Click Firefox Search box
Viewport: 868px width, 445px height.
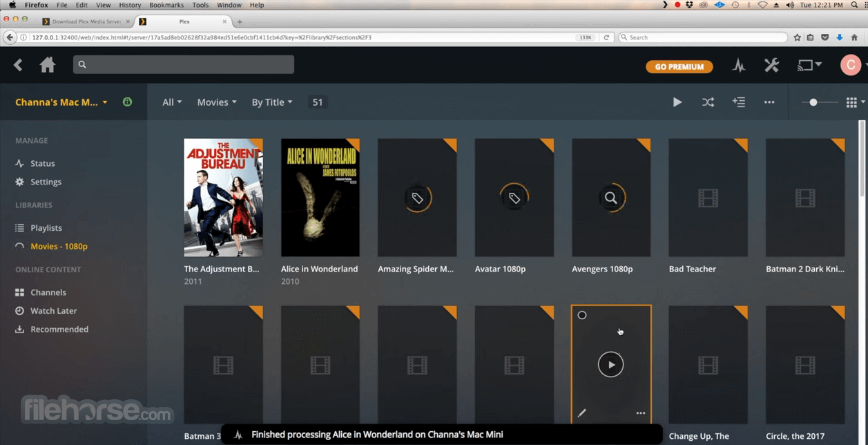click(x=703, y=37)
